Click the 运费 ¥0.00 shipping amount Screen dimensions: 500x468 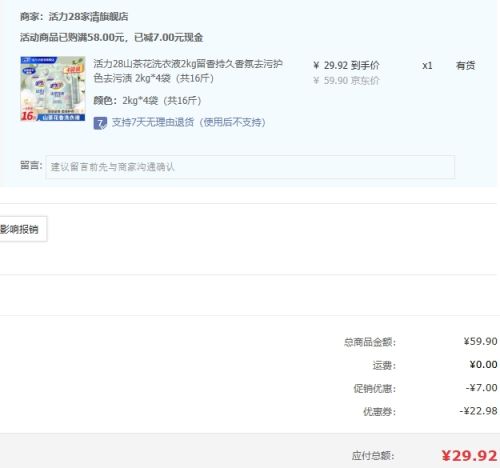(x=483, y=365)
